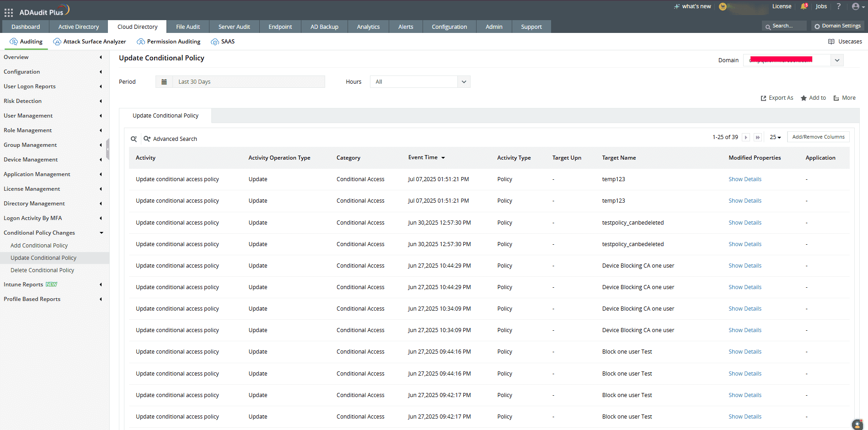
Task: Switch to the Active Directory tab
Action: click(78, 27)
